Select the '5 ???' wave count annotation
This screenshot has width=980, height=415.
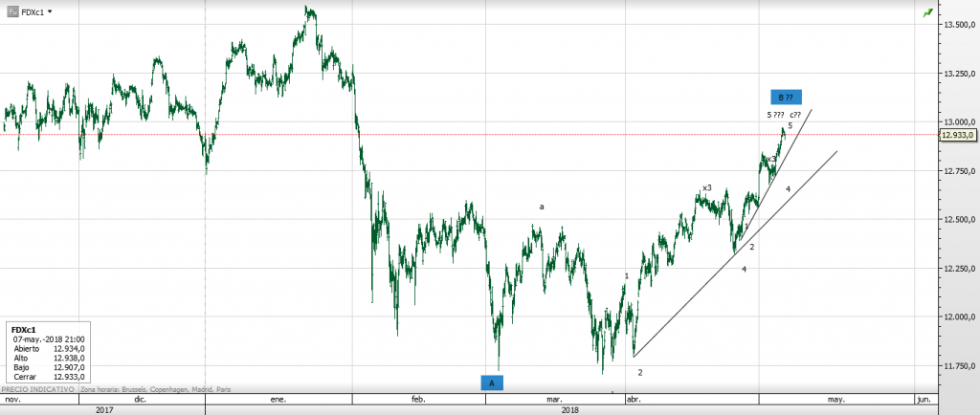coord(775,115)
